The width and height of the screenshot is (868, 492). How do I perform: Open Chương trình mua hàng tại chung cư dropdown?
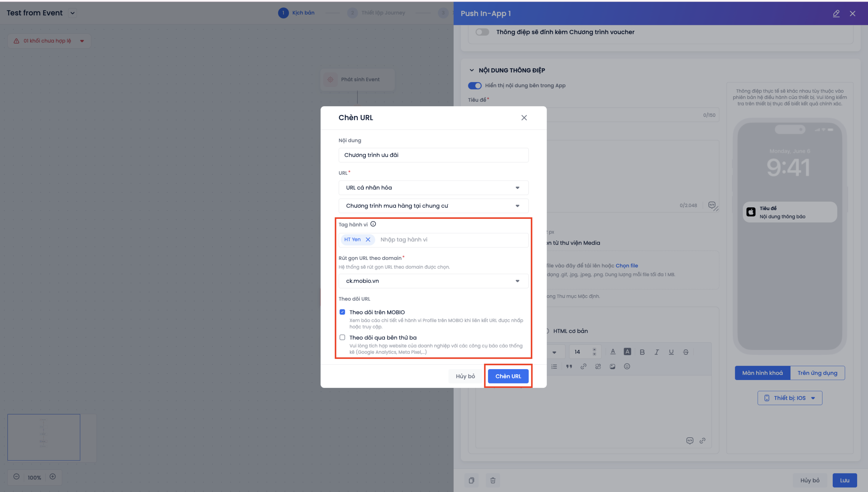coord(433,206)
